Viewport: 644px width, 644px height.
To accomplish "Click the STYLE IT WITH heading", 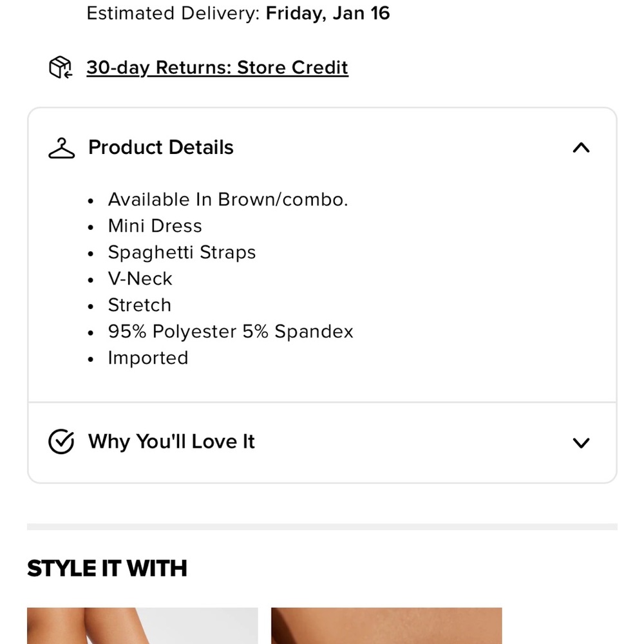I will tap(107, 568).
